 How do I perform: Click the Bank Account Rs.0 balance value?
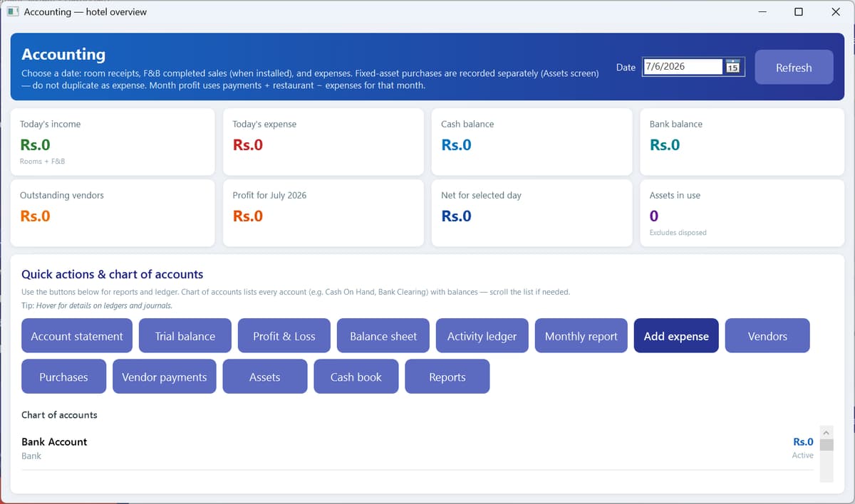pyautogui.click(x=803, y=441)
